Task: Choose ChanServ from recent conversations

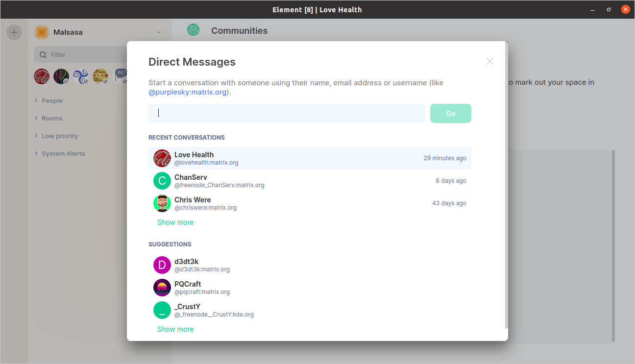Action: [x=191, y=177]
